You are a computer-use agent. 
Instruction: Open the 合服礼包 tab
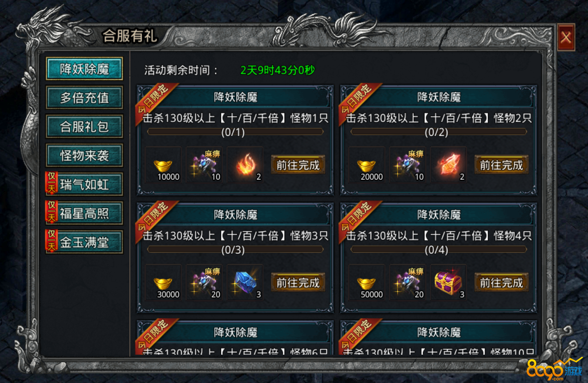point(84,127)
